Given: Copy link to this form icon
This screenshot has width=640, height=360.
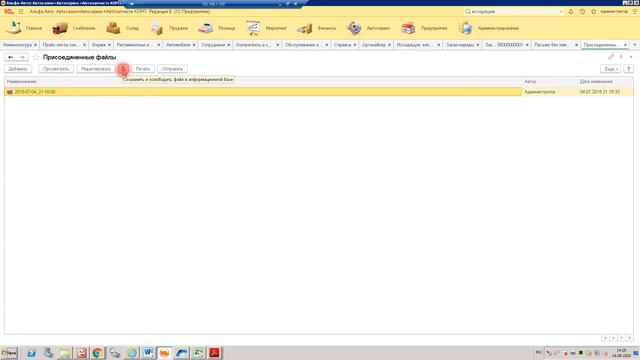Looking at the screenshot, I should coord(611,57).
